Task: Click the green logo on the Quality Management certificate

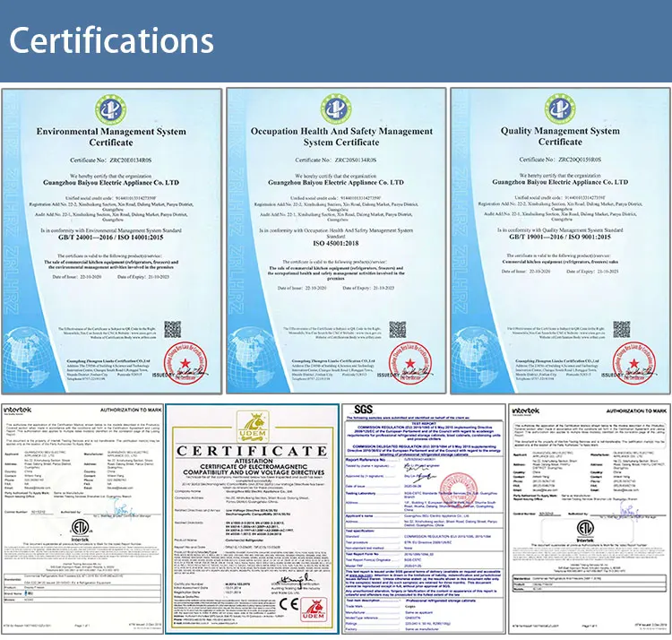Action: [560, 108]
